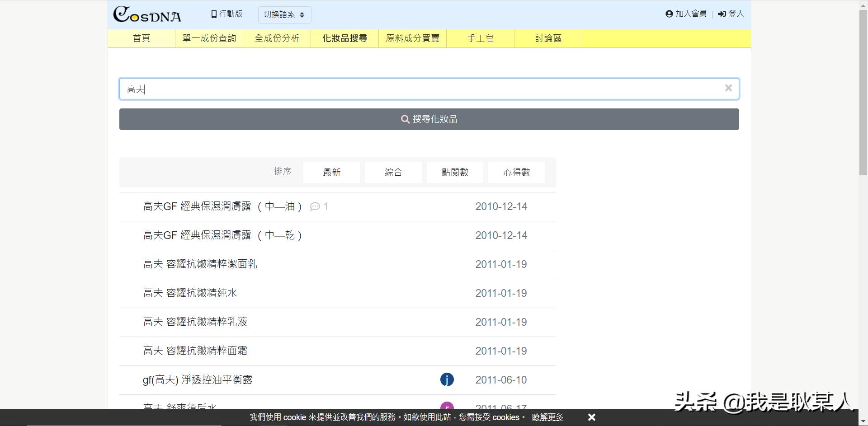Click the blue 'j' avatar icon

(x=447, y=379)
